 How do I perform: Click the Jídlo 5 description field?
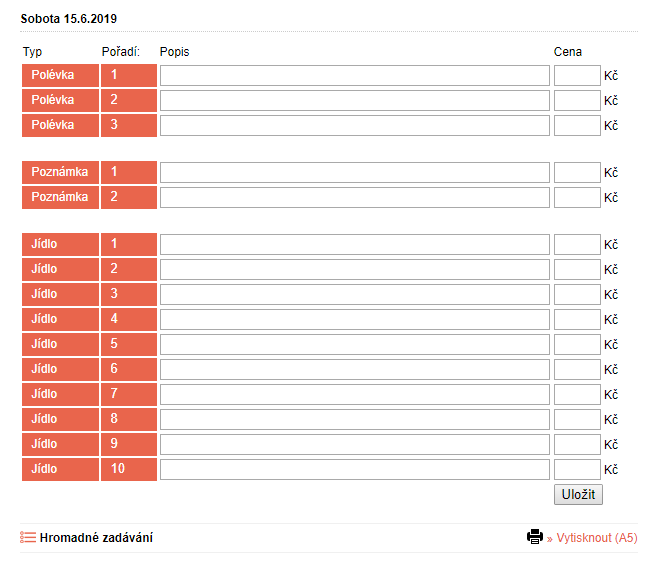tap(354, 345)
